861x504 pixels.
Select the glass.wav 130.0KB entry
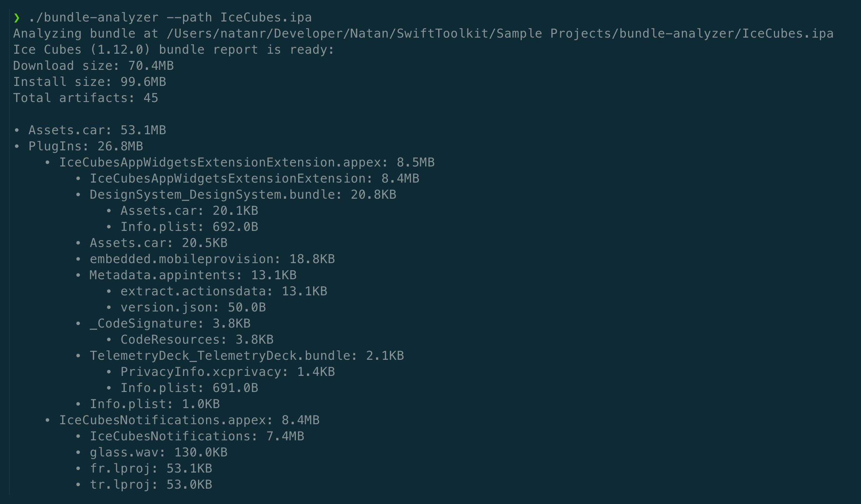[158, 453]
